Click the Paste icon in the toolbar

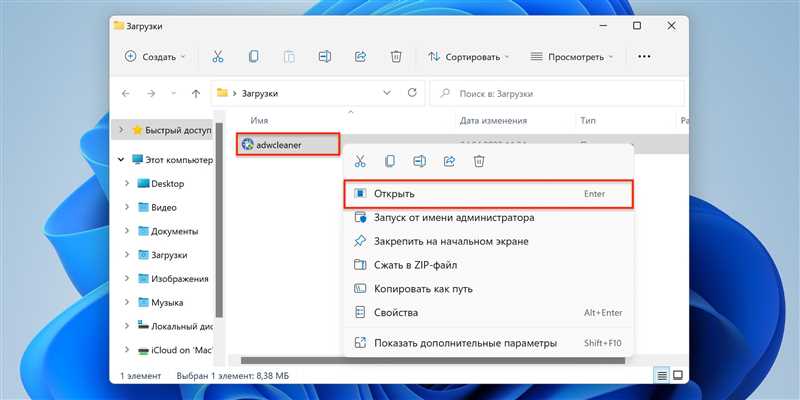pos(289,57)
